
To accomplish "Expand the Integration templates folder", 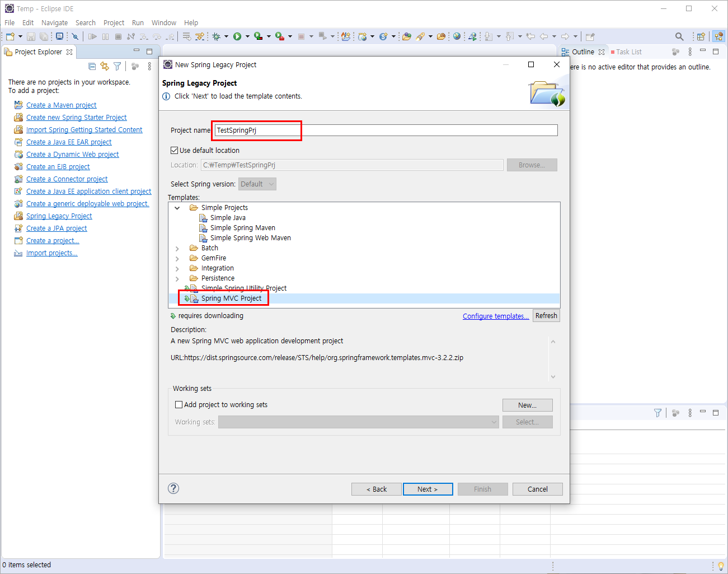I will pyautogui.click(x=177, y=268).
